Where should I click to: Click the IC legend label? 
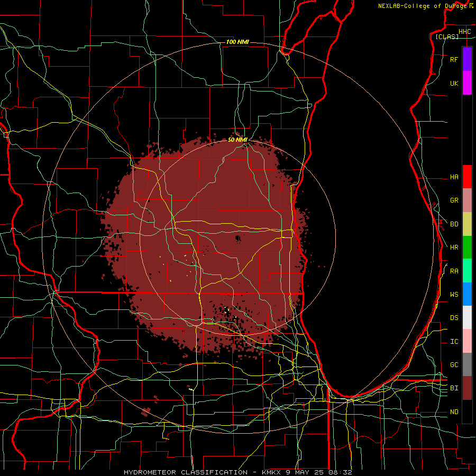click(454, 342)
